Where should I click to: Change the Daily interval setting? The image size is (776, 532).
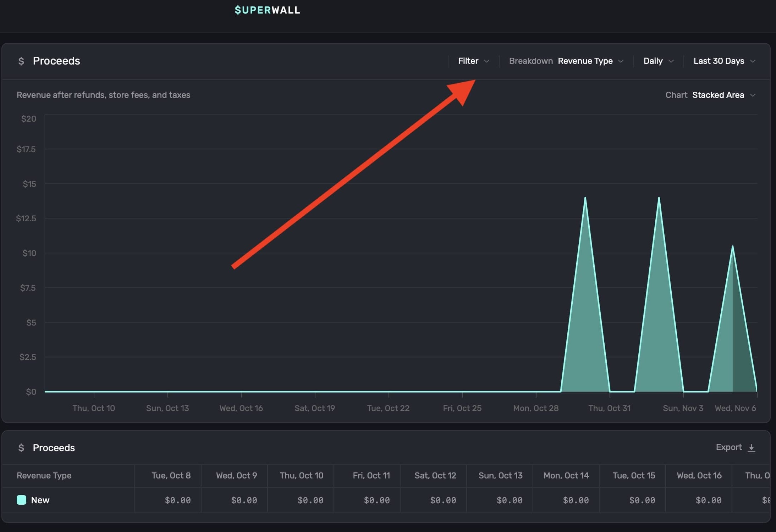click(653, 61)
